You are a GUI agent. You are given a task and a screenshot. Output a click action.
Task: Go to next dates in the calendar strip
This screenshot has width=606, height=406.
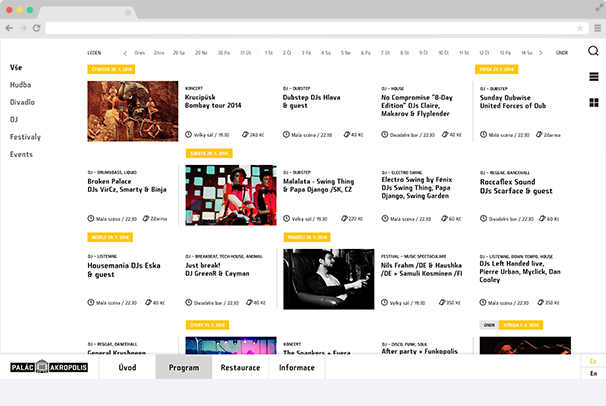tap(540, 52)
